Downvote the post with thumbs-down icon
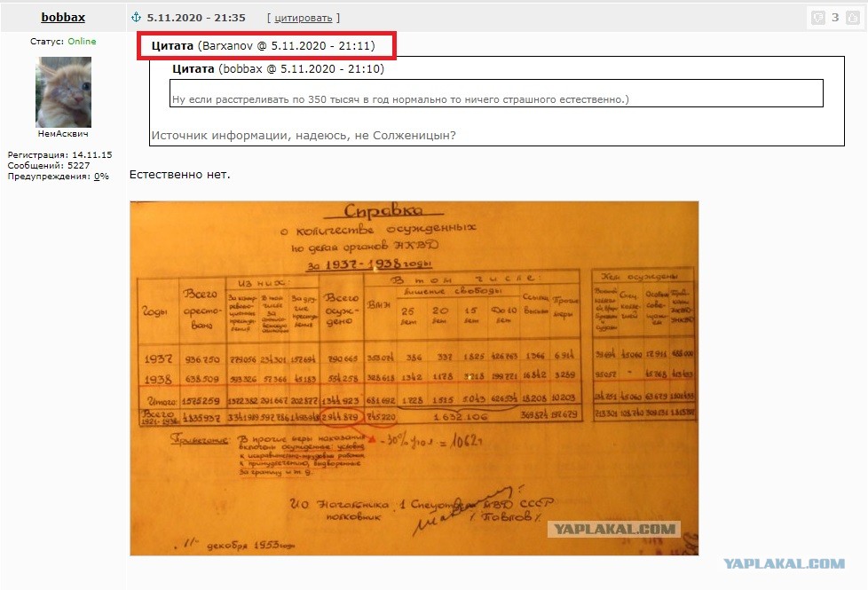Viewport: 868px width, 590px height. (818, 18)
